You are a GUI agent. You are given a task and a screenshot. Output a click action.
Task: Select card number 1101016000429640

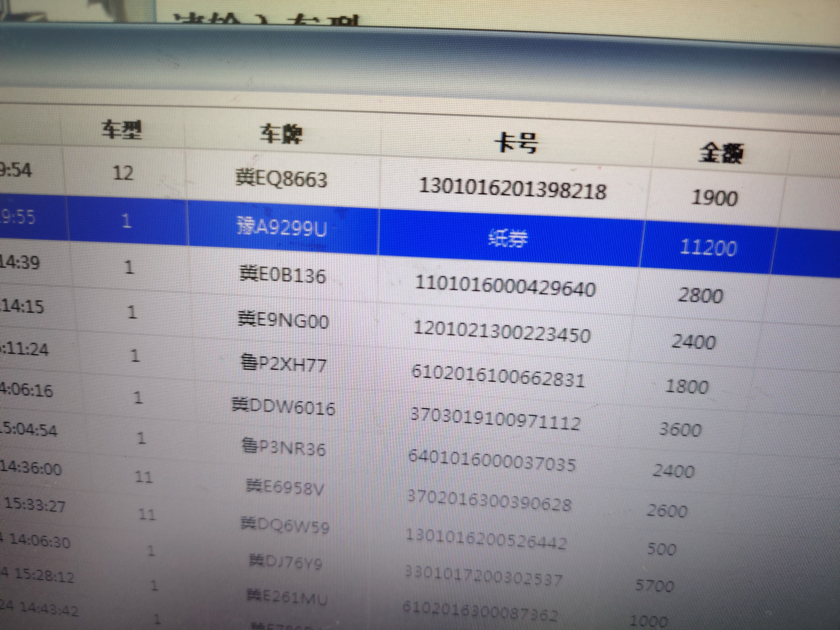point(505,286)
